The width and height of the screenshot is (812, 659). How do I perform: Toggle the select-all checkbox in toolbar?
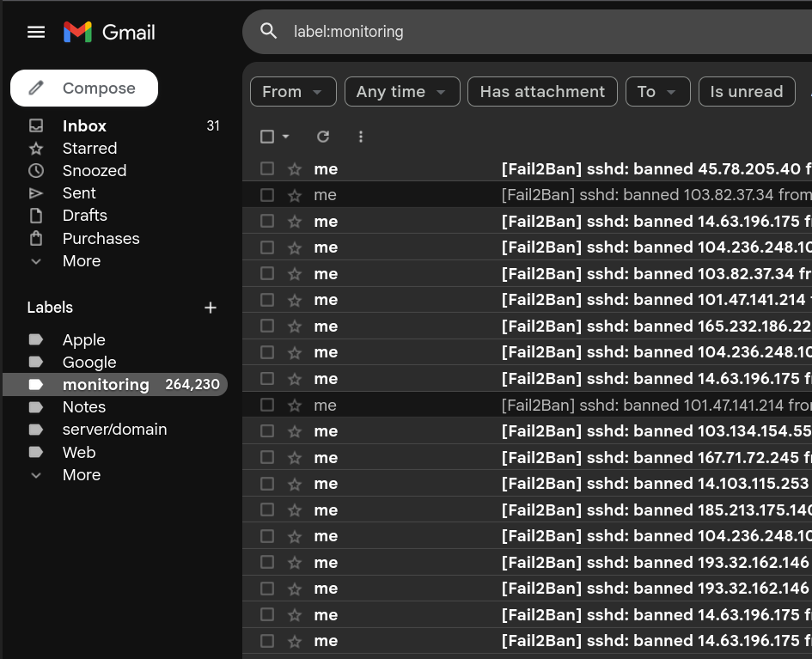pyautogui.click(x=267, y=137)
